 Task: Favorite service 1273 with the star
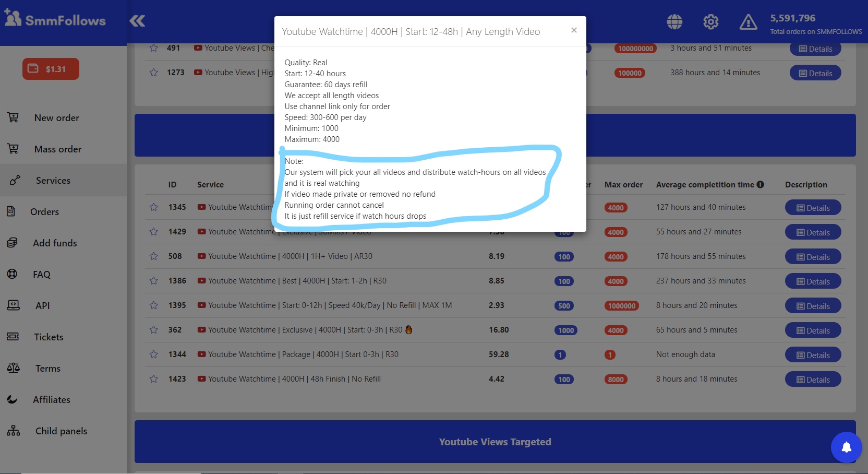point(153,73)
